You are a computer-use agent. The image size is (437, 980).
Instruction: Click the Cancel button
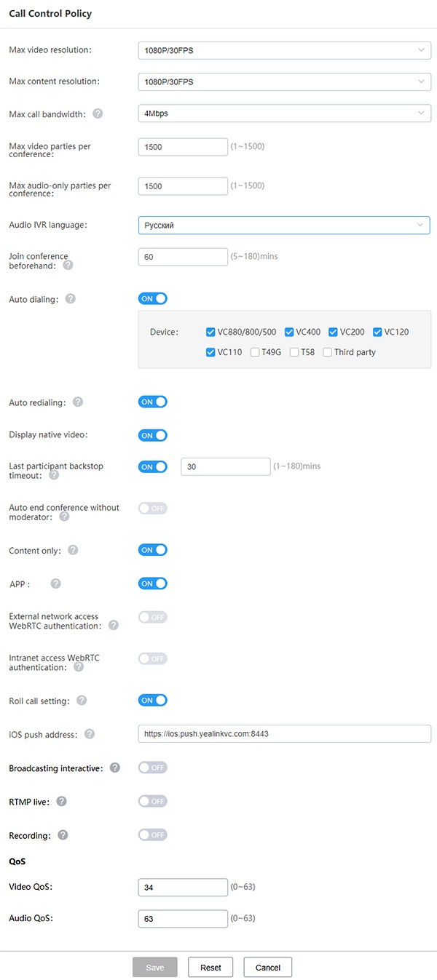coord(268,968)
